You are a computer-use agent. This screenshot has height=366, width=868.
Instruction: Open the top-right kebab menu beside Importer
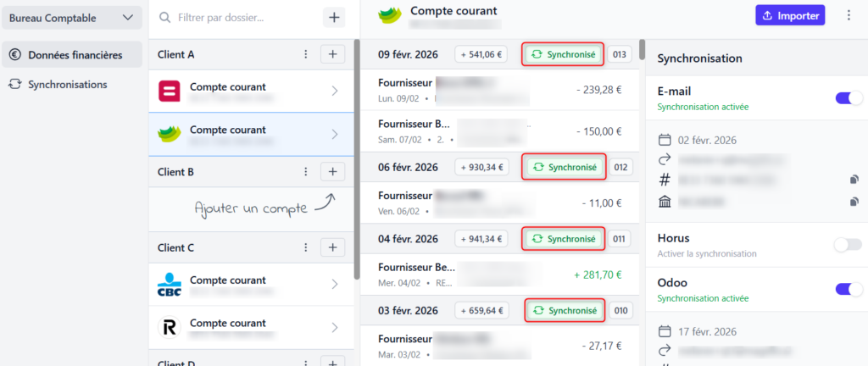click(x=849, y=15)
